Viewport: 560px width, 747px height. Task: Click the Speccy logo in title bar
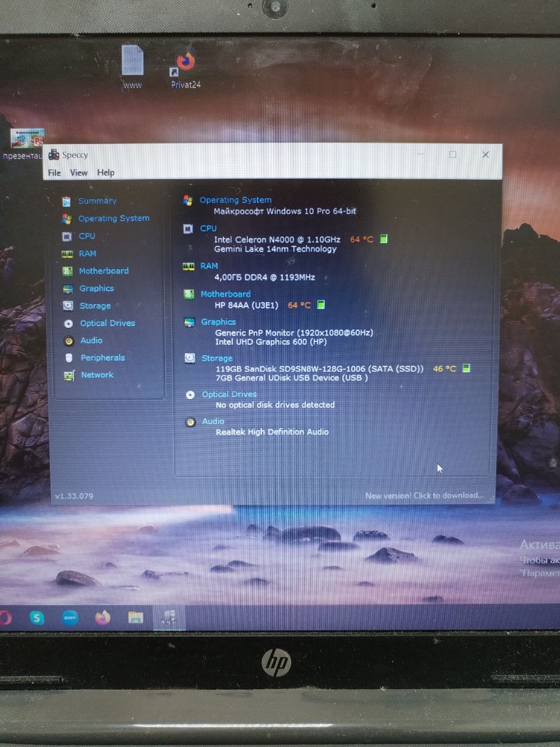click(54, 155)
